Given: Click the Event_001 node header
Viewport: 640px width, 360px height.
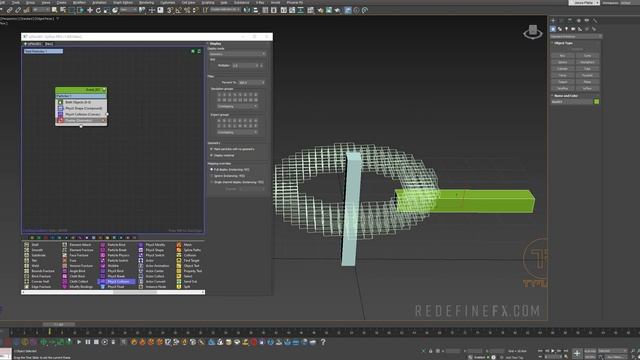Looking at the screenshot, I should (81, 90).
